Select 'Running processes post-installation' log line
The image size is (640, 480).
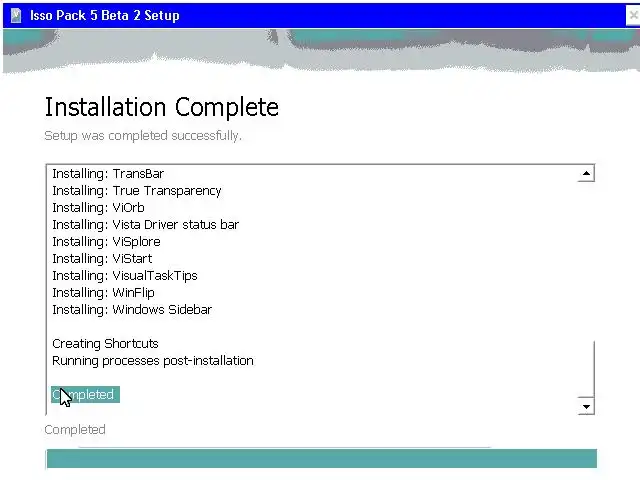click(x=153, y=361)
